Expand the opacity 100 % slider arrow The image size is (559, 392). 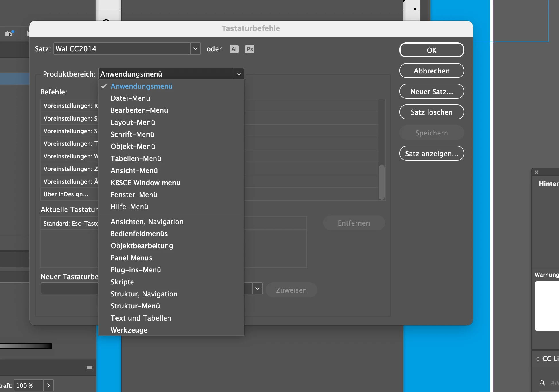pyautogui.click(x=48, y=385)
